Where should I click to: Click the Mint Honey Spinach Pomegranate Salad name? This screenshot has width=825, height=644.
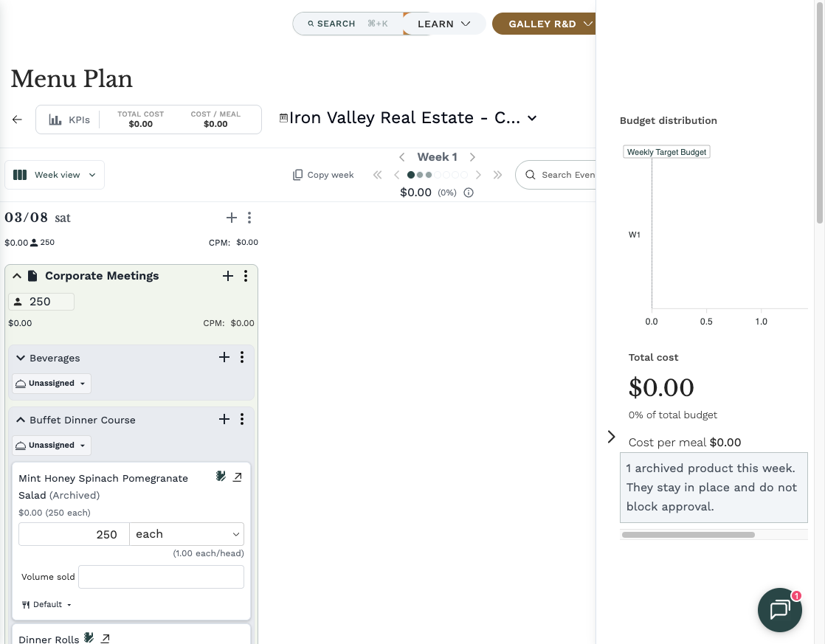[103, 487]
